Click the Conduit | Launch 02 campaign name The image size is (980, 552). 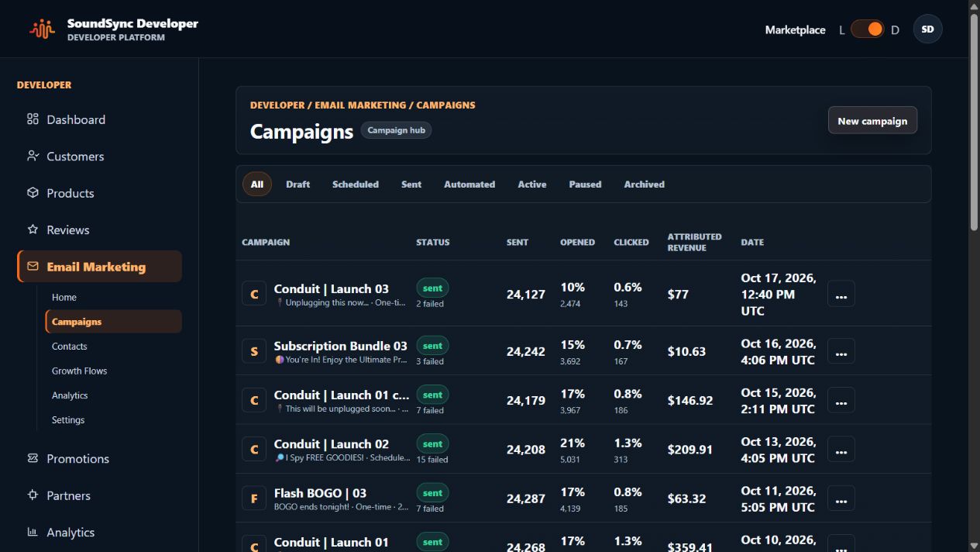point(331,444)
